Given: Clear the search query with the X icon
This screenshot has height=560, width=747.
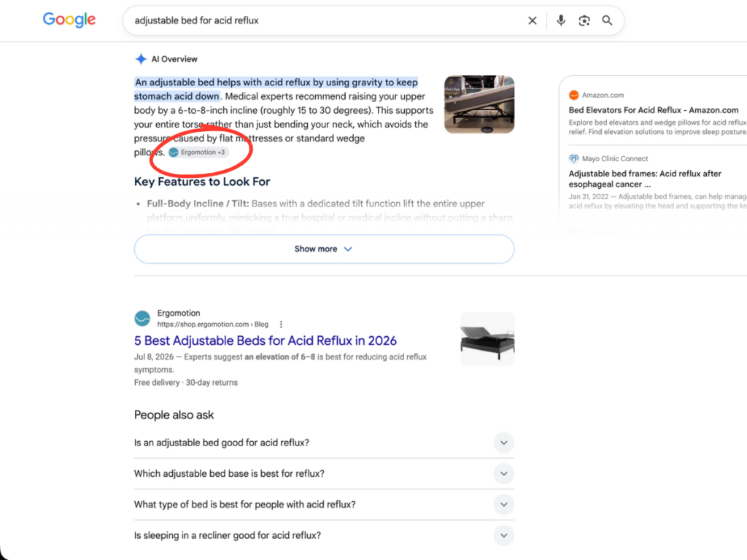Looking at the screenshot, I should tap(532, 20).
